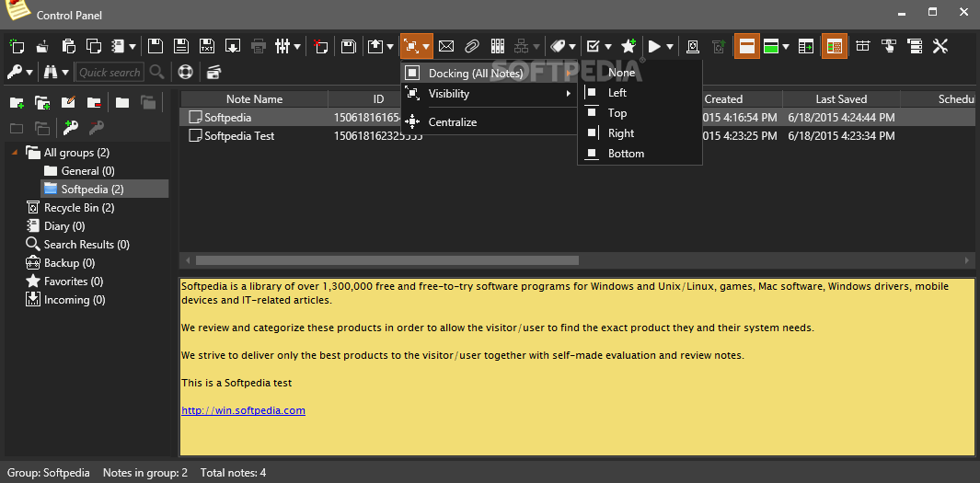Add a new group with folder-plus icon

[x=17, y=102]
